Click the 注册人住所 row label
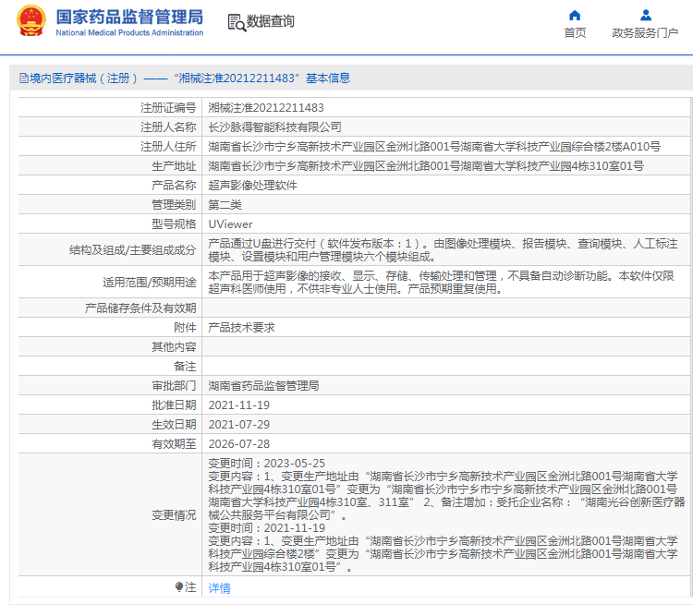The width and height of the screenshot is (693, 616). pos(168,147)
